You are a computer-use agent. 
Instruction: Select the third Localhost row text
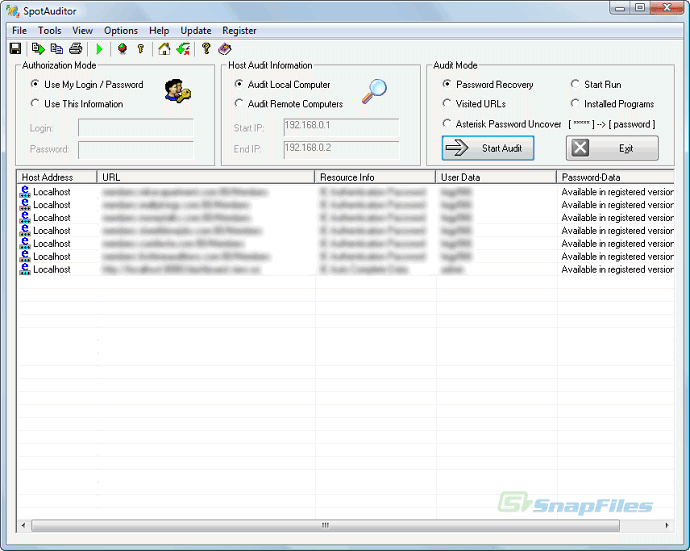tap(52, 217)
